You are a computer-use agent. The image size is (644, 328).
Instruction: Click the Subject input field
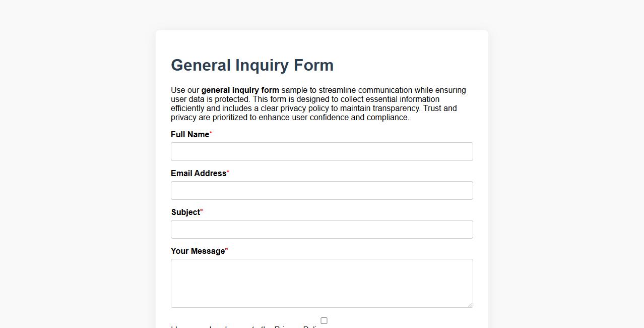321,229
